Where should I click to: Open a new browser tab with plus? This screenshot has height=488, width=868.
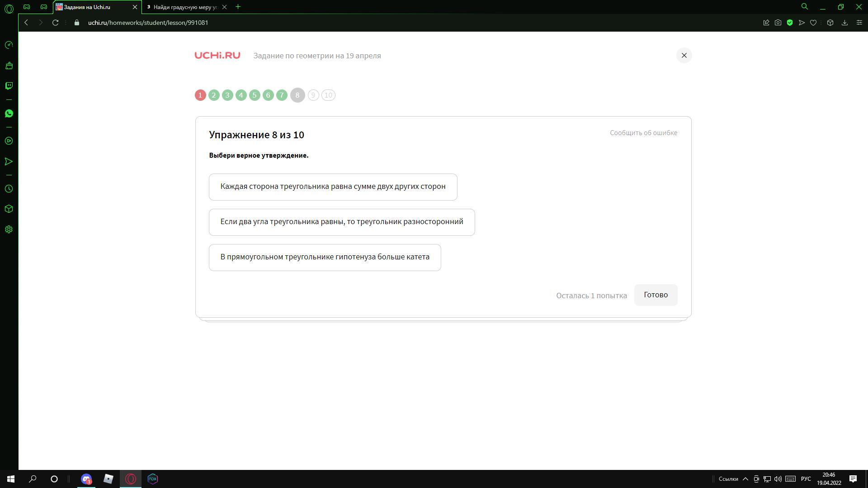coord(238,7)
